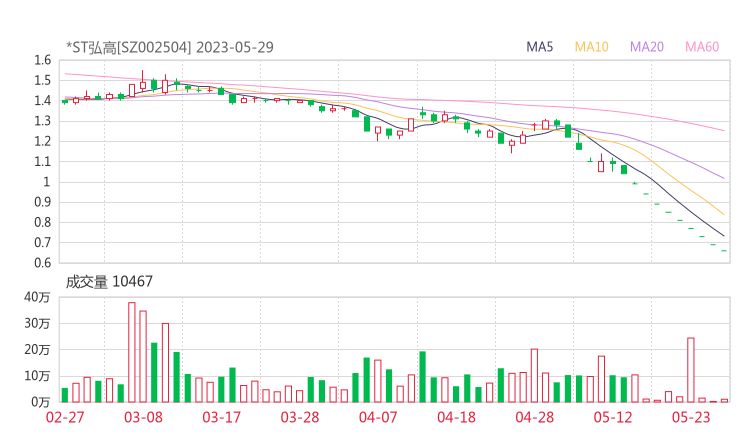Click the 03-17 date axis label
Viewport: 740px width, 440px height.
(x=221, y=417)
